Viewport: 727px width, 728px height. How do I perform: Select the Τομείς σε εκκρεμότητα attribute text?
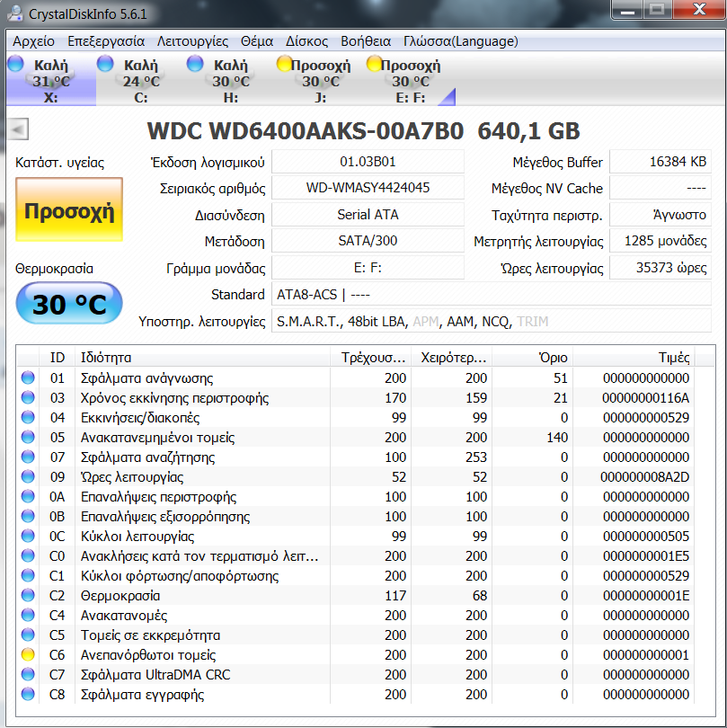pyautogui.click(x=150, y=635)
